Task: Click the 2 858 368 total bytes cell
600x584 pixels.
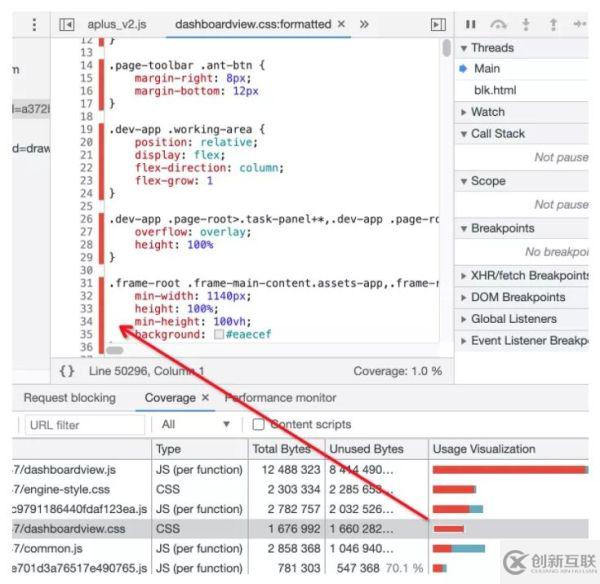Action: 294,549
